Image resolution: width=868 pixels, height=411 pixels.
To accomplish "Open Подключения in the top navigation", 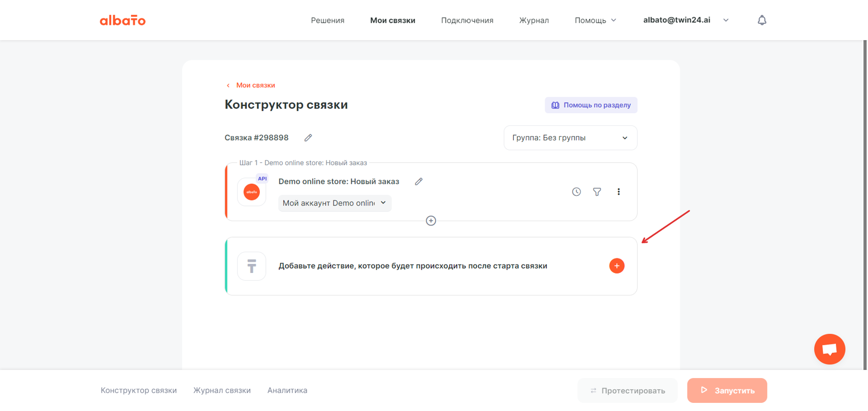I will pyautogui.click(x=467, y=20).
